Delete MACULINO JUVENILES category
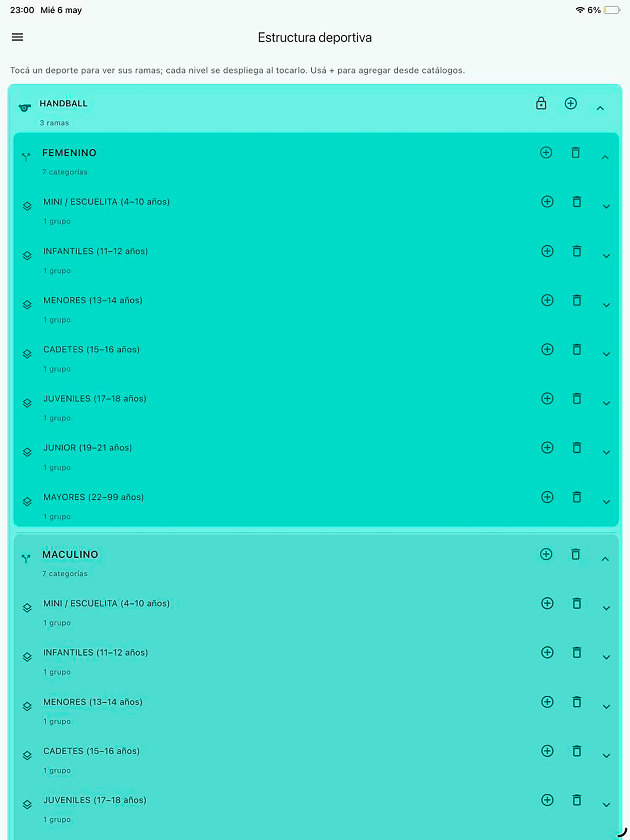The height and width of the screenshot is (840, 630). 577,800
